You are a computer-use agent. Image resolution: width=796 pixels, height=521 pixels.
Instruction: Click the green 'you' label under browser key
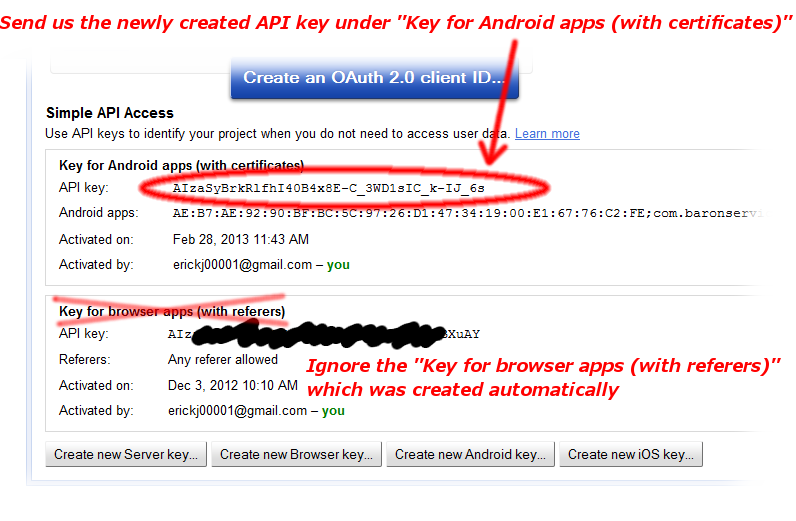click(333, 411)
